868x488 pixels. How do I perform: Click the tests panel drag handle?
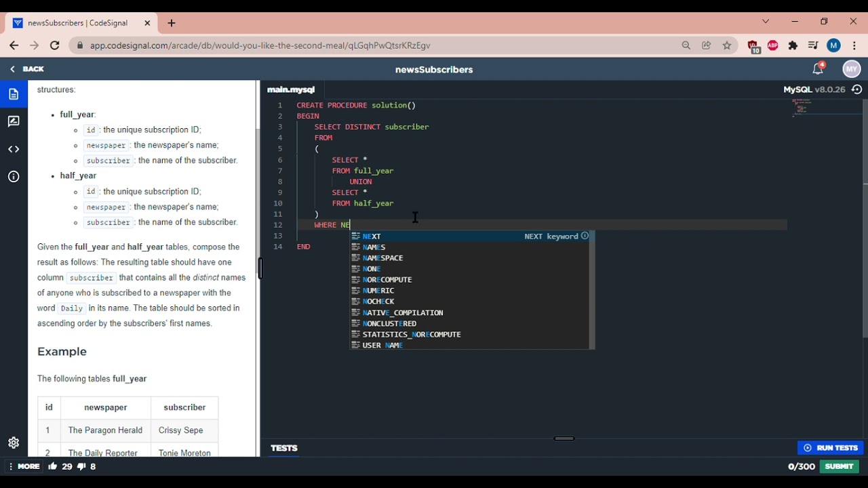564,439
